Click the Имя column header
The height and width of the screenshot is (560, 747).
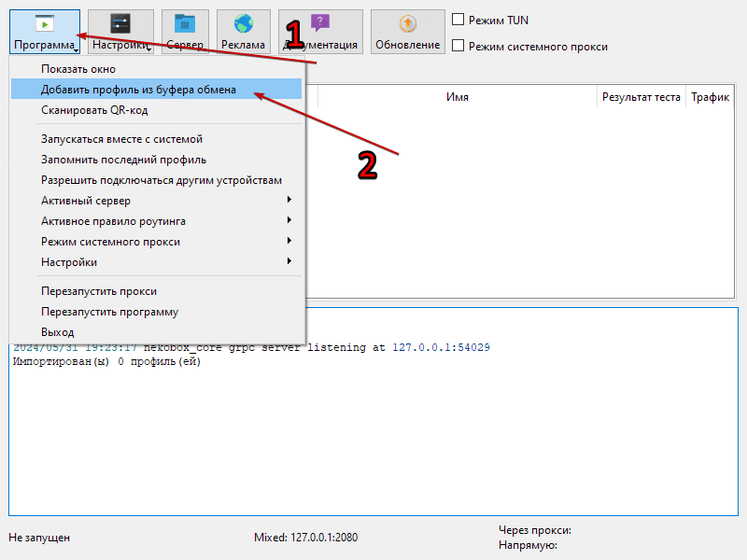click(457, 97)
